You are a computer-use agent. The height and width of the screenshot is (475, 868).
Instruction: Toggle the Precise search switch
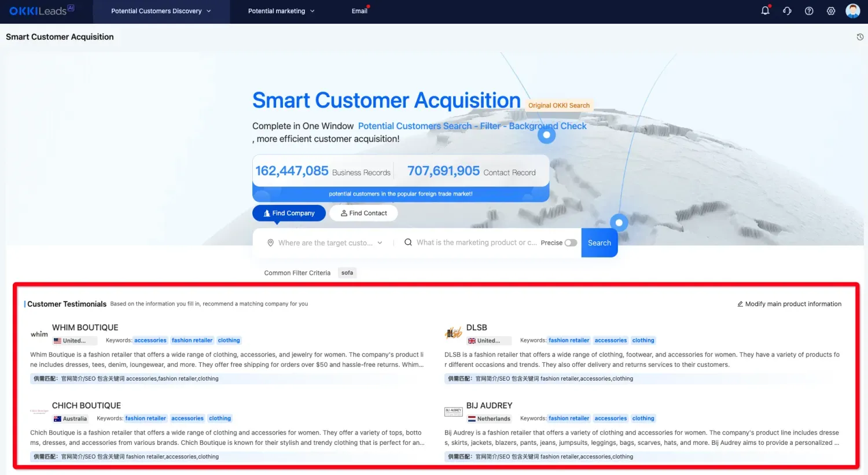click(571, 243)
